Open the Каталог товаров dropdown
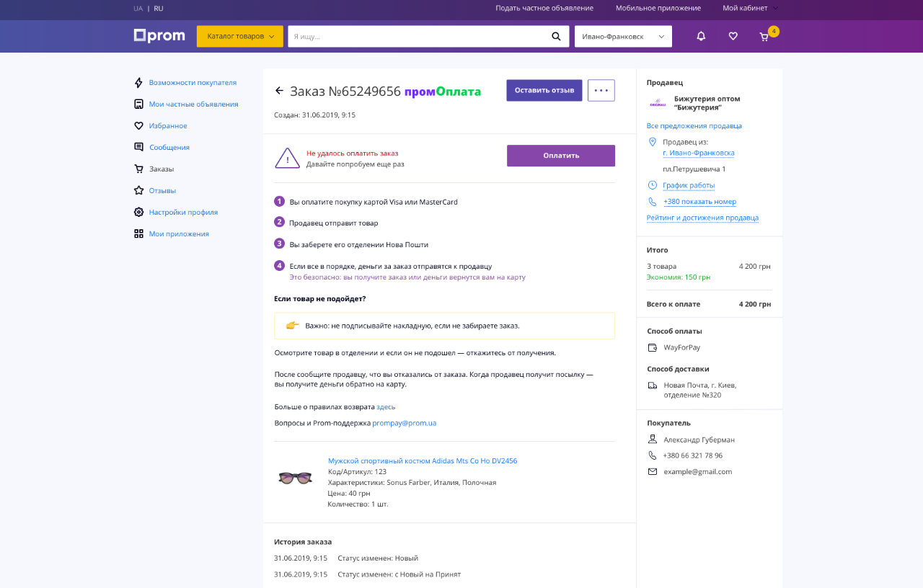This screenshot has width=923, height=588. point(240,36)
